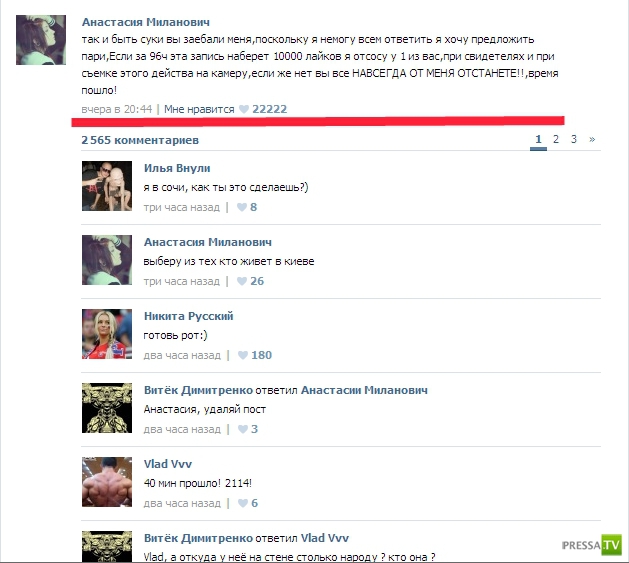Open Анастасия Миланович post author profile
This screenshot has width=629, height=563.
click(146, 22)
